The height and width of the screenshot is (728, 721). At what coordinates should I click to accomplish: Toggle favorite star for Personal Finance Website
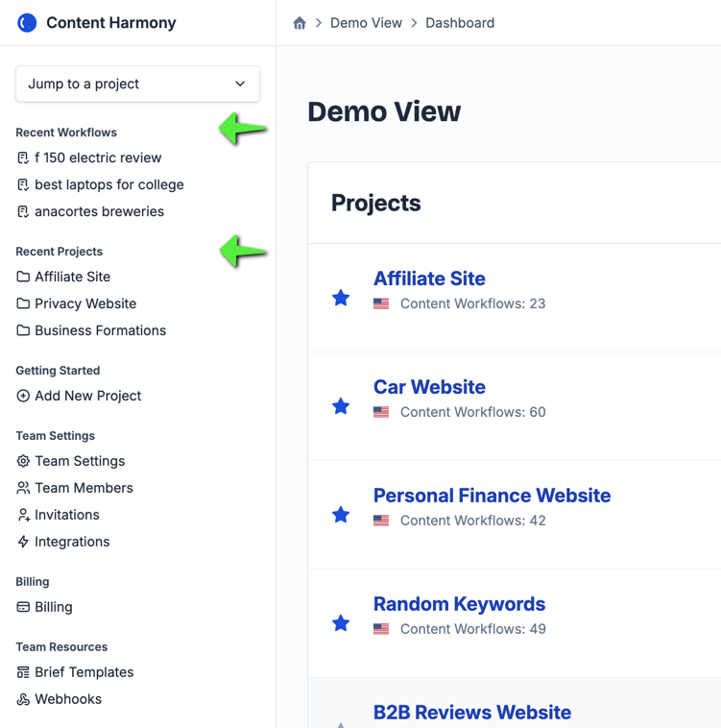pos(341,515)
